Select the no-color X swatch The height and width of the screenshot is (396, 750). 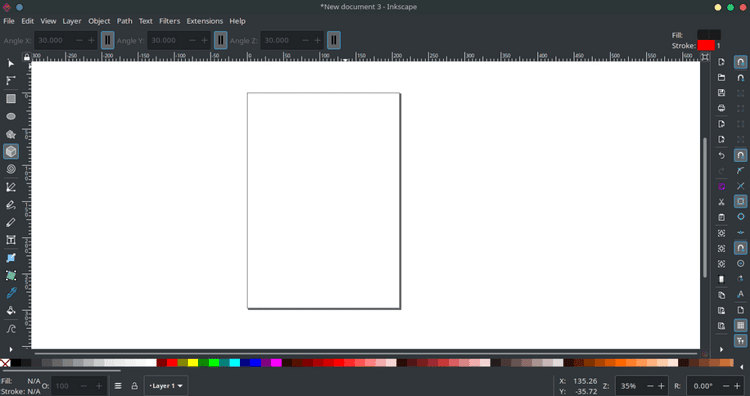(5, 363)
